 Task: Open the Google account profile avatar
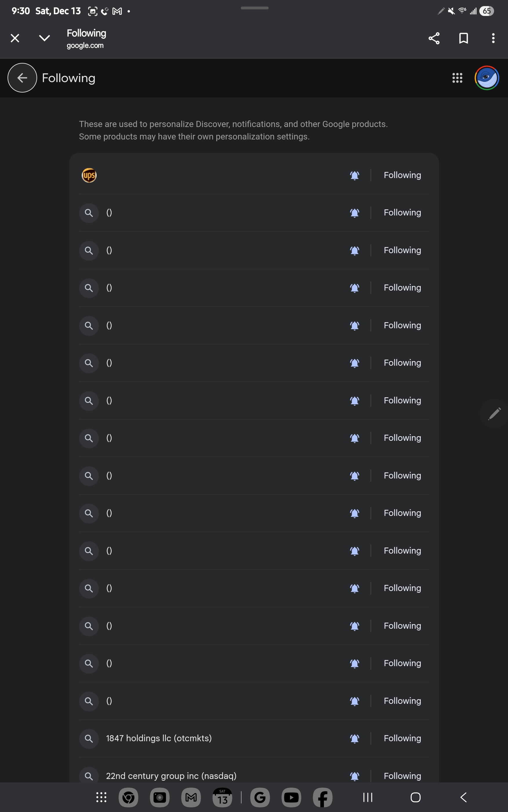point(486,78)
